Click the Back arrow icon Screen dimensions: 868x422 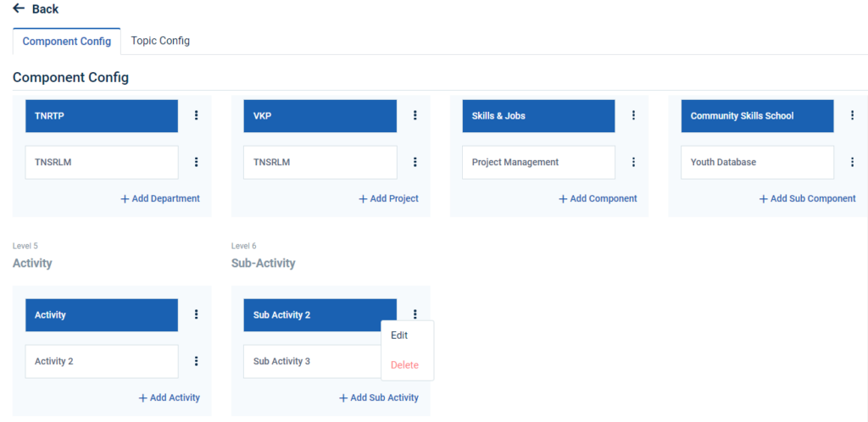click(x=19, y=8)
